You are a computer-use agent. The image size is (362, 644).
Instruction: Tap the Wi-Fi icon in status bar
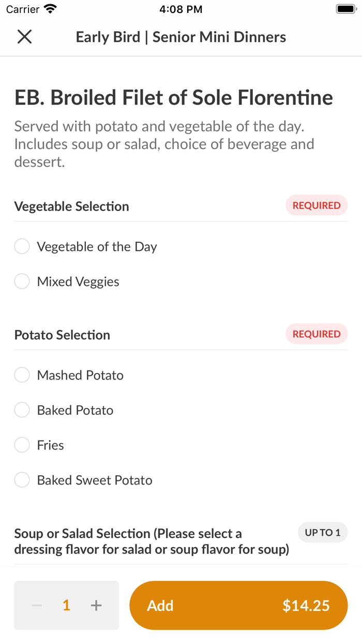coord(51,9)
